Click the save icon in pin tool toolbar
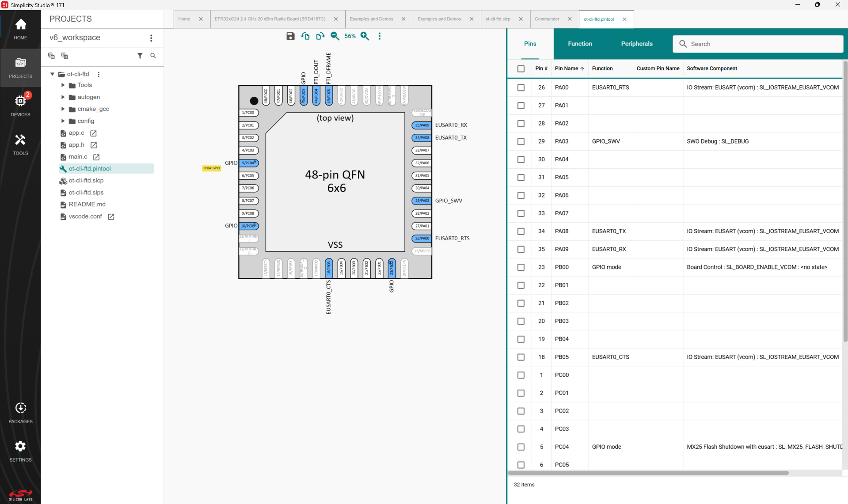This screenshot has height=504, width=848. point(290,36)
